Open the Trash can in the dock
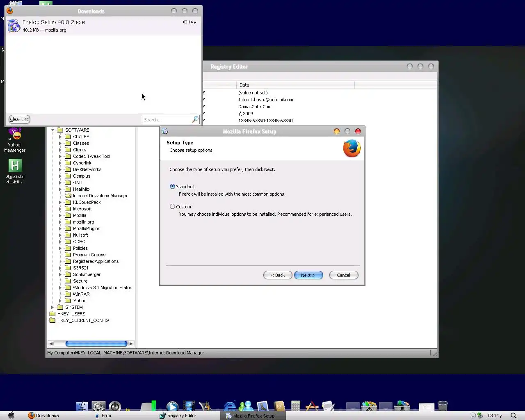 point(443,406)
